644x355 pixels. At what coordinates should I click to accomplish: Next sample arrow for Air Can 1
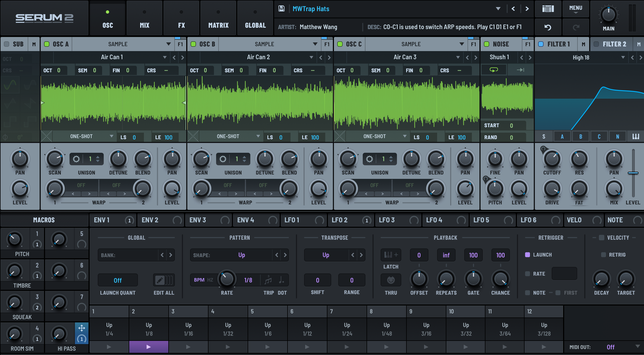tap(182, 57)
